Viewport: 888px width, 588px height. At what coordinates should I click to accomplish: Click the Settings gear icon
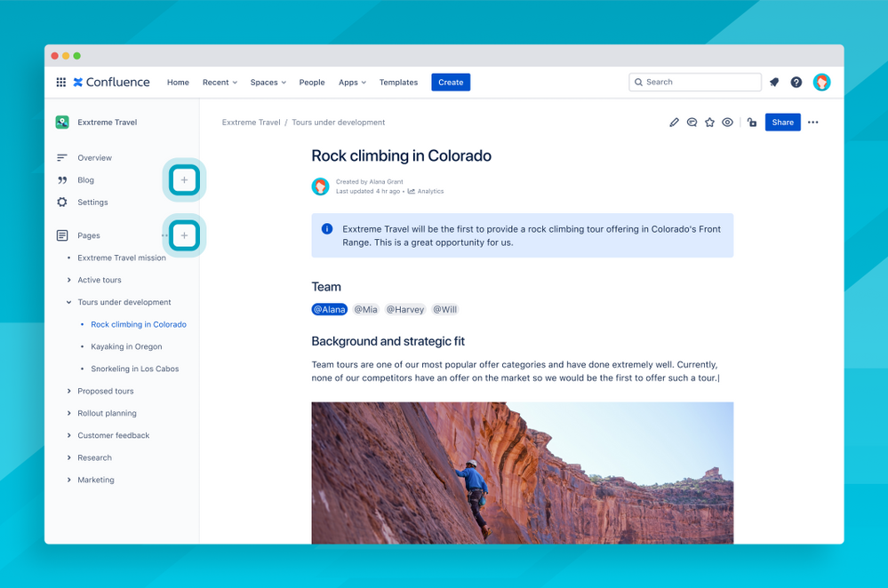point(61,202)
